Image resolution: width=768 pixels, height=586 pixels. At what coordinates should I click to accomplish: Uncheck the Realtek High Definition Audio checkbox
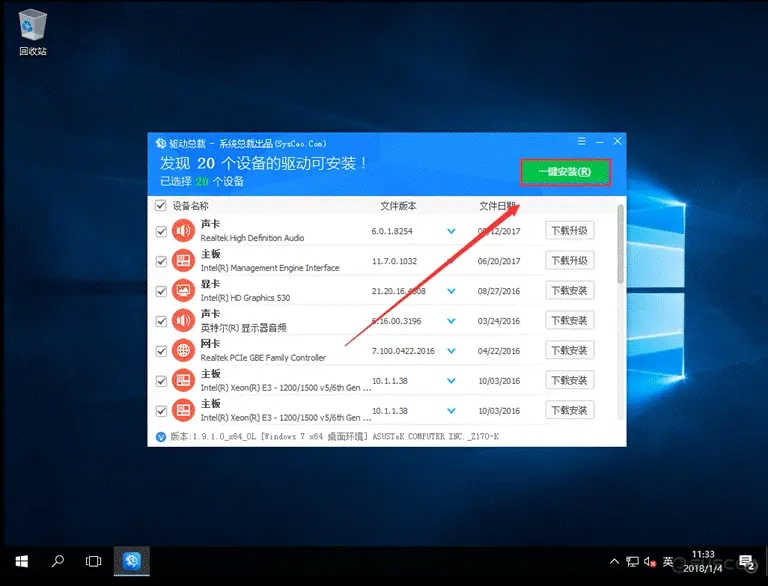pyautogui.click(x=161, y=232)
